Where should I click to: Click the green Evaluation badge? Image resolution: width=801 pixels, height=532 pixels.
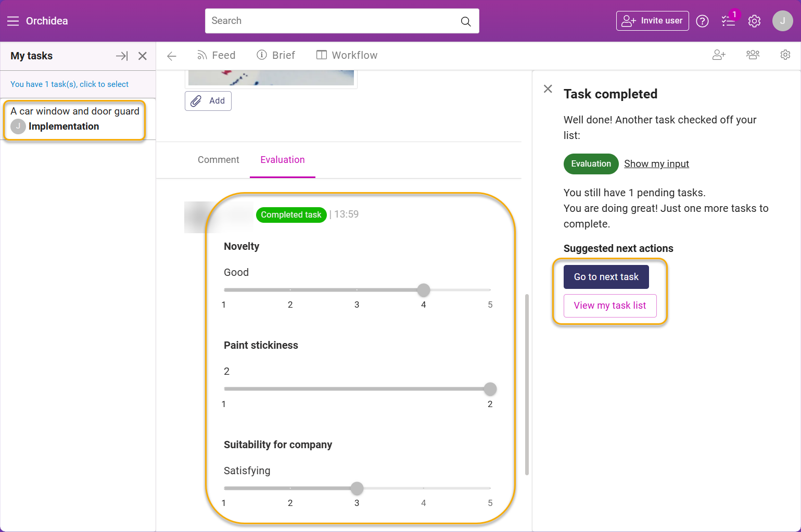coord(591,164)
